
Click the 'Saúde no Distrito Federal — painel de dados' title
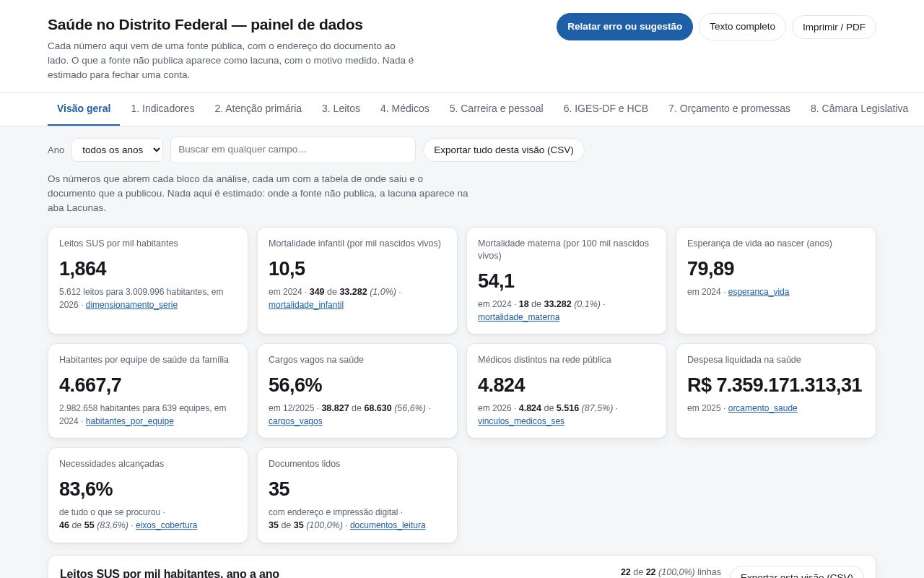click(x=205, y=25)
